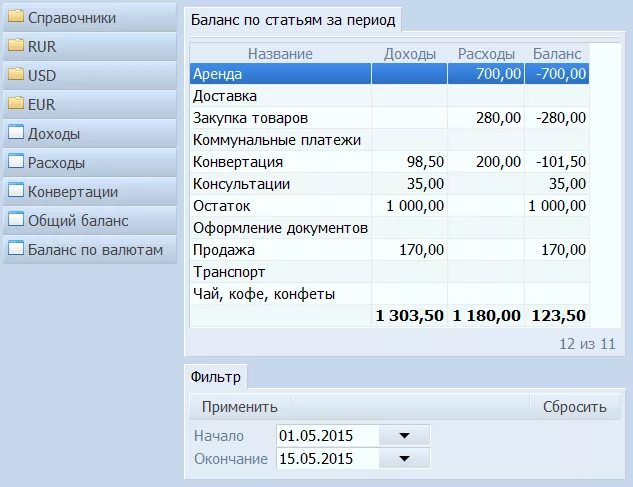Sort by the Доходы column header
The height and width of the screenshot is (487, 633).
click(x=409, y=54)
